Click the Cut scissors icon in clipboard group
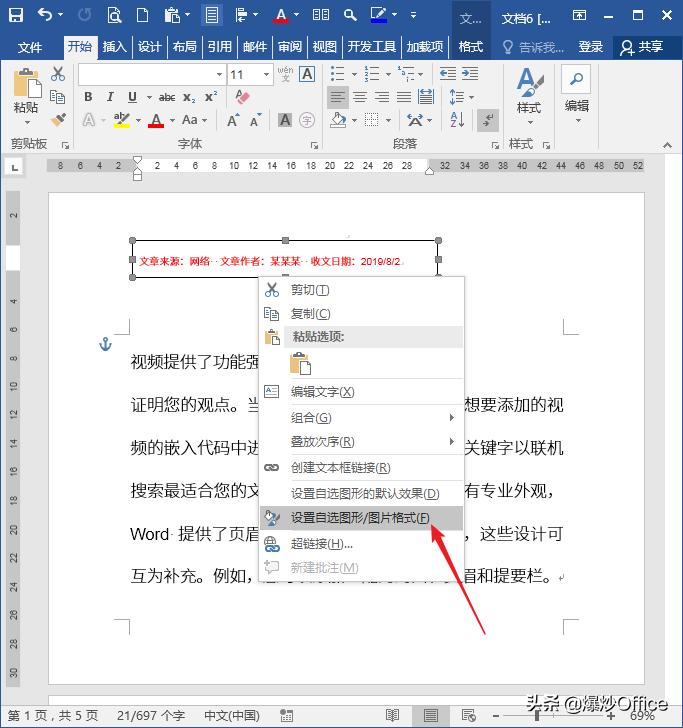Image resolution: width=683 pixels, height=728 pixels. pyautogui.click(x=58, y=74)
